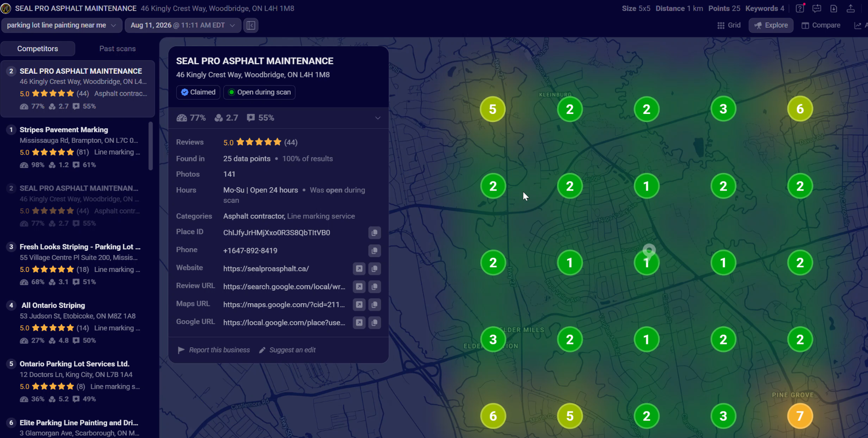The image size is (868, 438).
Task: Click '25 data points' text
Action: (x=247, y=158)
